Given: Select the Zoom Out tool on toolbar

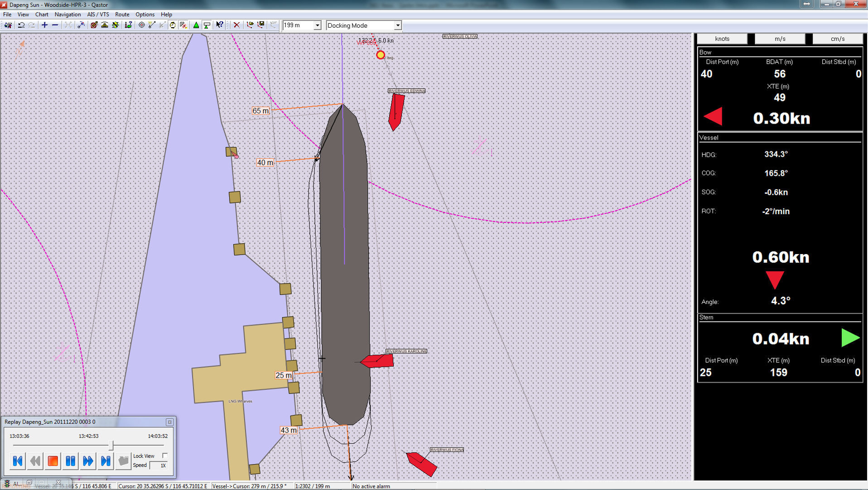Looking at the screenshot, I should pos(55,25).
